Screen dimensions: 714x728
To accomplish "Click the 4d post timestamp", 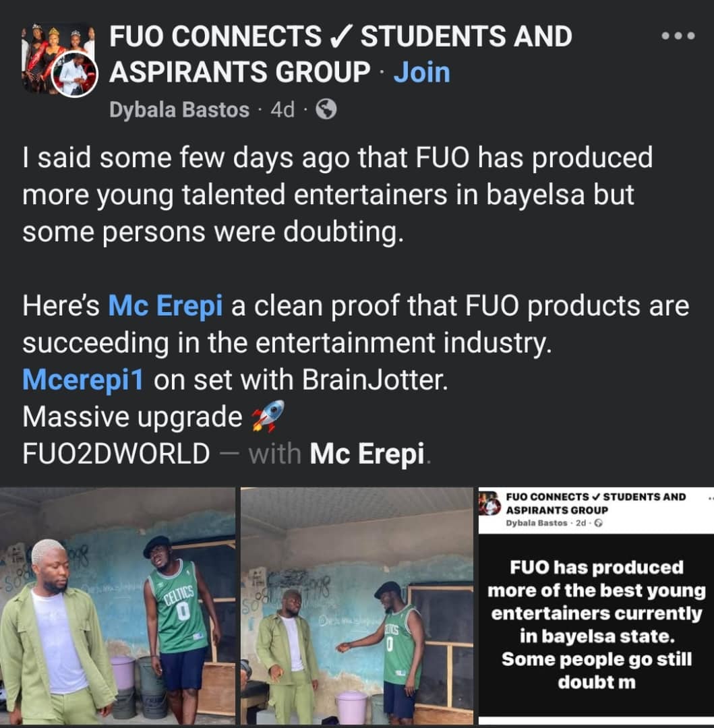I will point(282,110).
